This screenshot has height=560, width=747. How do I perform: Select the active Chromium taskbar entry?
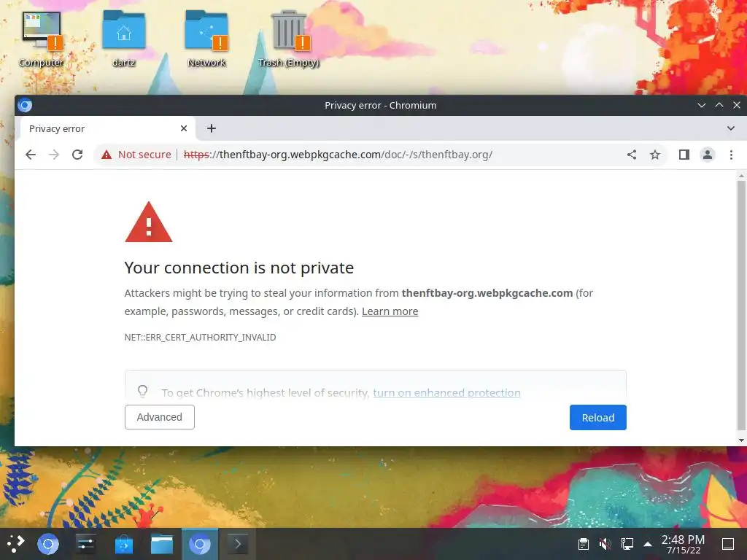click(x=200, y=544)
